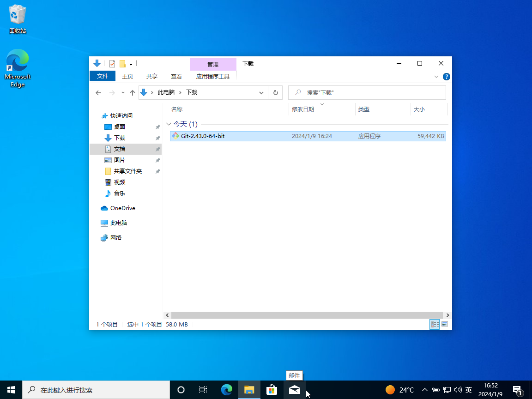Show hidden system tray icons
Image resolution: width=532 pixels, height=399 pixels.
point(425,390)
